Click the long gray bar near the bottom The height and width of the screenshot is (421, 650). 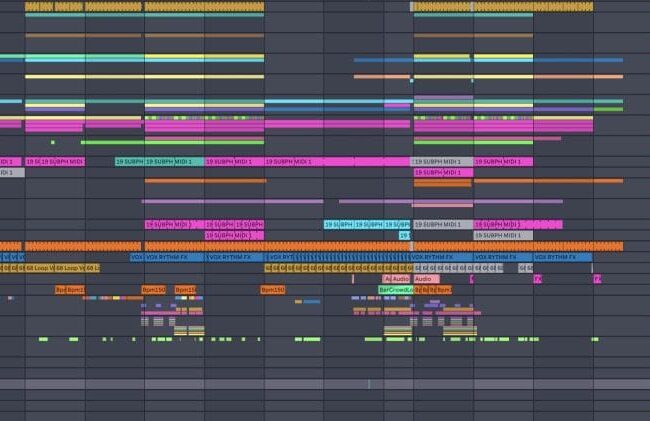click(300, 384)
